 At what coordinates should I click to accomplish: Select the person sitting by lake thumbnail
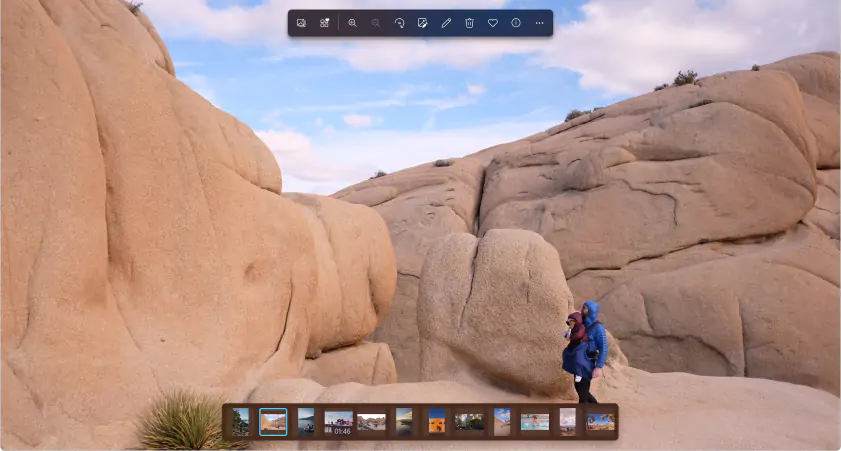pyautogui.click(x=306, y=422)
